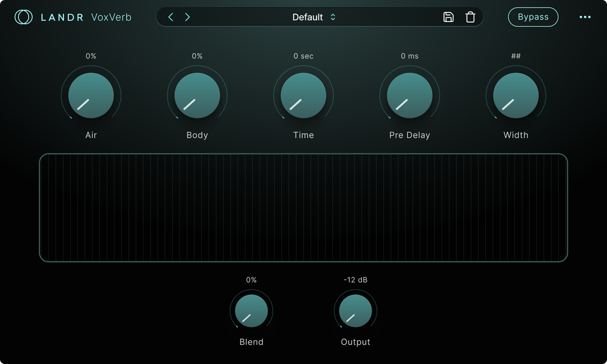The width and height of the screenshot is (607, 364).
Task: Click the Pre Delay knob
Action: coord(410,95)
